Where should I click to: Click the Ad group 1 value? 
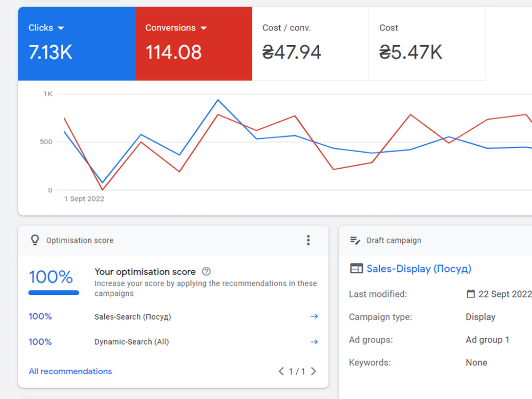coord(487,339)
